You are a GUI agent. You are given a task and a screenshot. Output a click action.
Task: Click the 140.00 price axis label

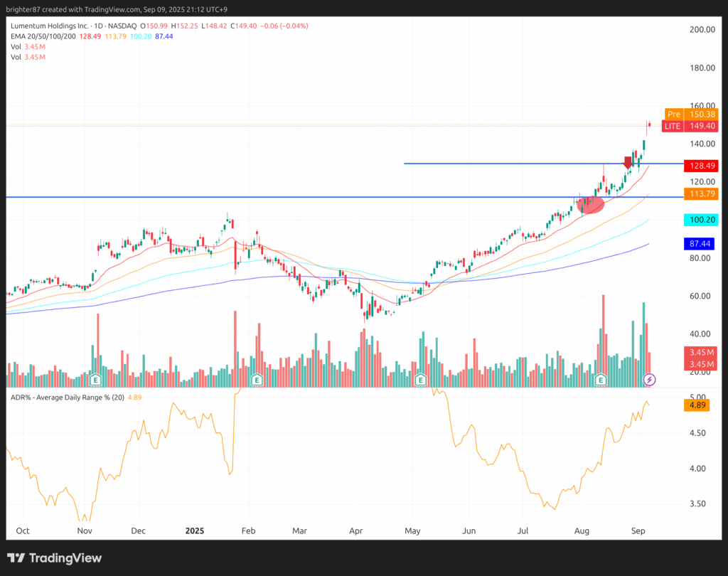702,144
